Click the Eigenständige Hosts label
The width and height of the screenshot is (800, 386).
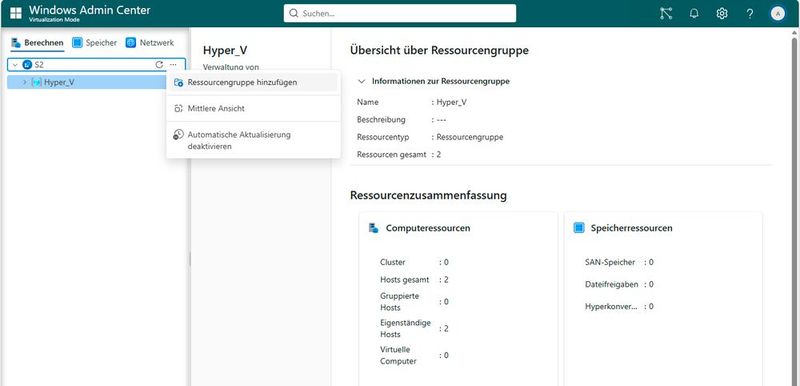[x=405, y=328]
